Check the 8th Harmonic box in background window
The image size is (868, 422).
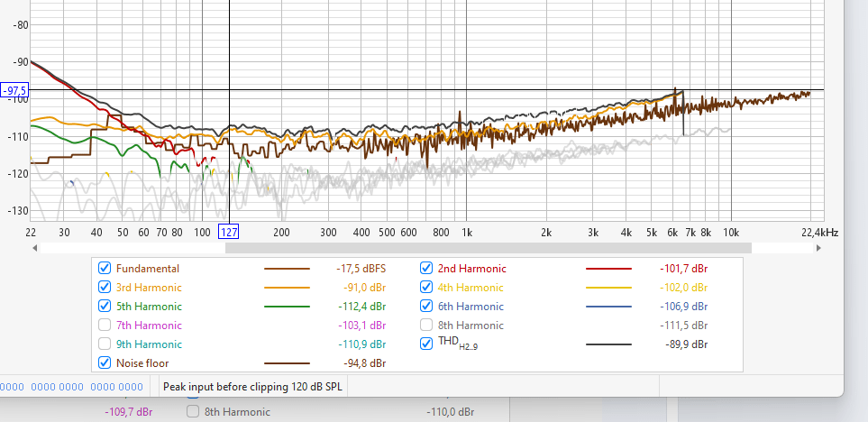[193, 411]
